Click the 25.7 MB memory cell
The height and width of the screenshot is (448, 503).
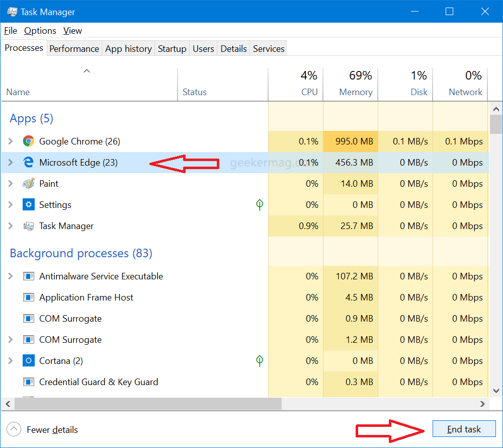coord(350,226)
